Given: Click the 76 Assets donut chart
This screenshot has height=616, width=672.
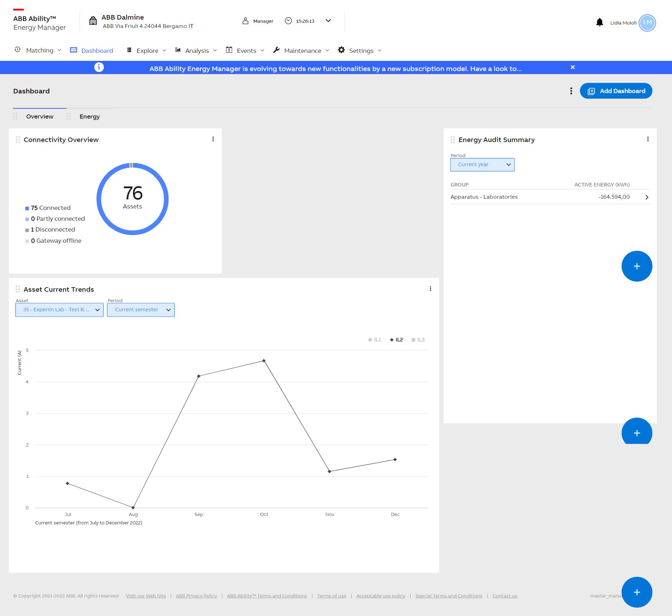Looking at the screenshot, I should tap(133, 199).
